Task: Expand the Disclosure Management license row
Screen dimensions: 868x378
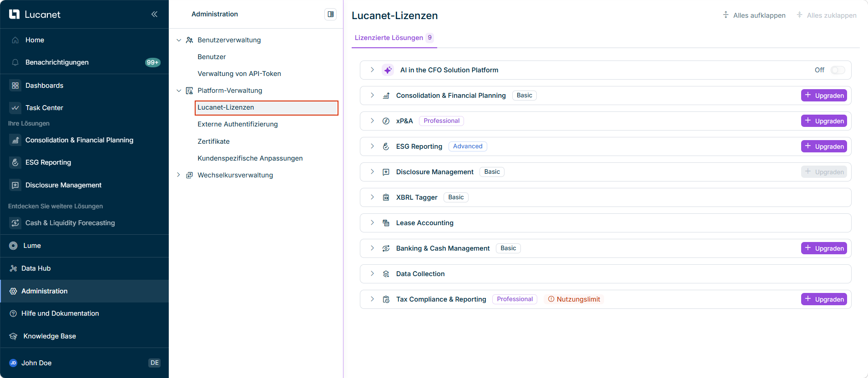Action: 372,172
